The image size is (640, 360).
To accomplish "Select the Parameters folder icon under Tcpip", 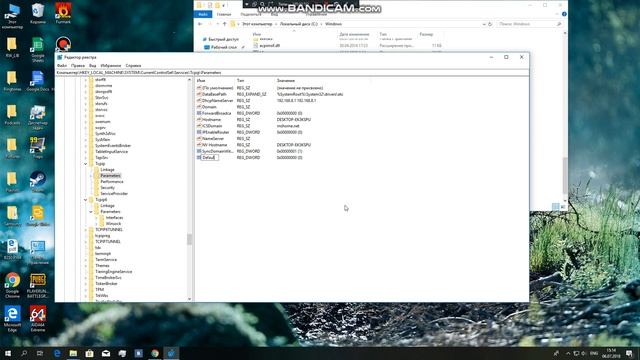I will (97, 176).
